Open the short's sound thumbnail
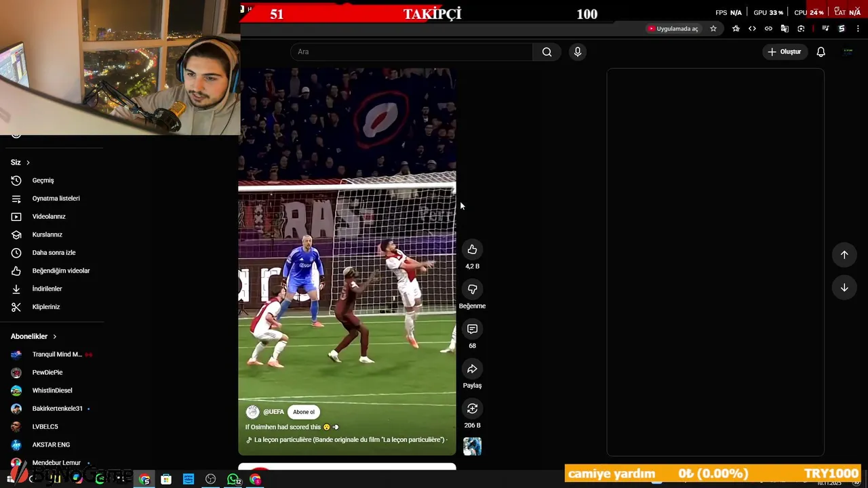868x488 pixels. pos(472,446)
